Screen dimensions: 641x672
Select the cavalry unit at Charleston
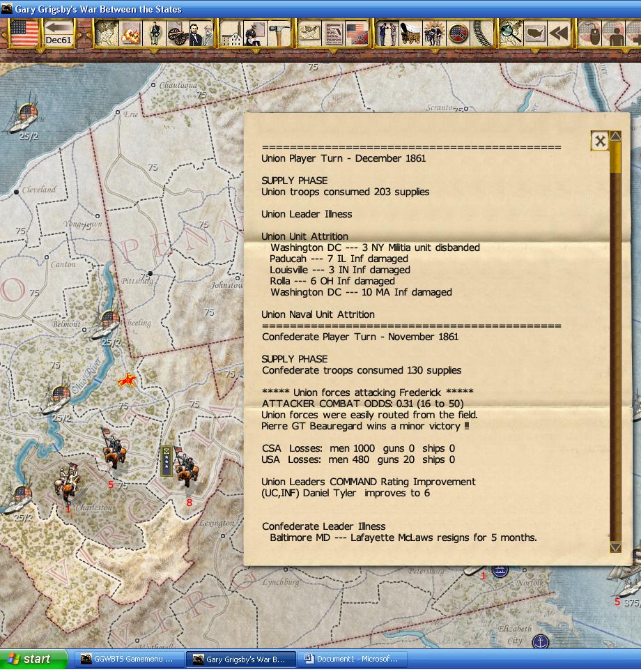(x=67, y=482)
